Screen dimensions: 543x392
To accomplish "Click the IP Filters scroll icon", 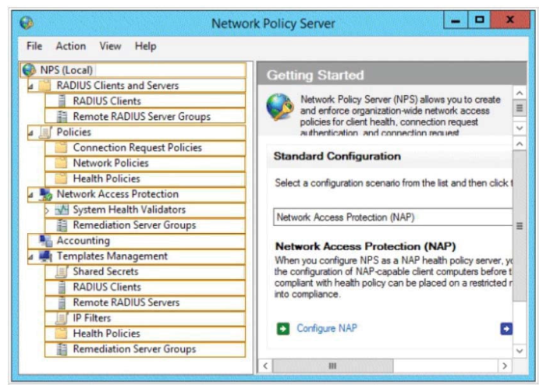I will [62, 318].
